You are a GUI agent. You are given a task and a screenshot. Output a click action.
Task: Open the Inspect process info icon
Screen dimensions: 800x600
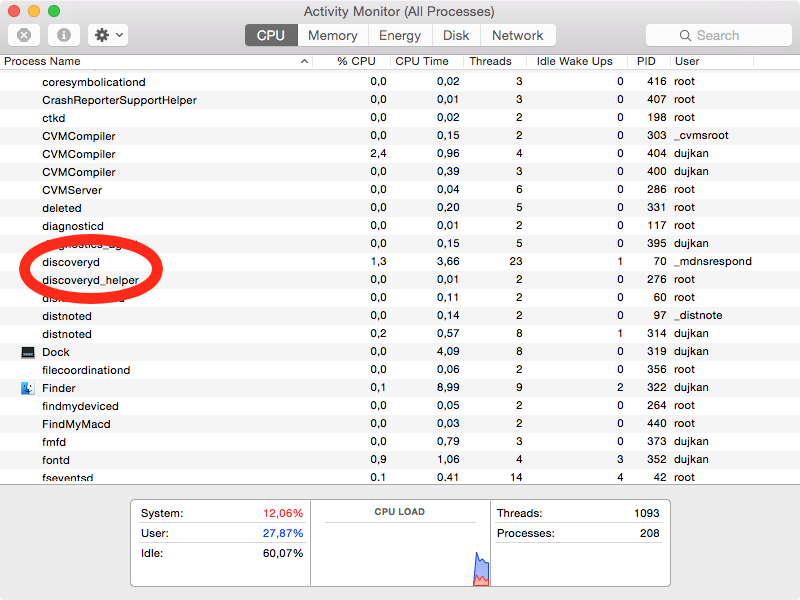tap(64, 35)
